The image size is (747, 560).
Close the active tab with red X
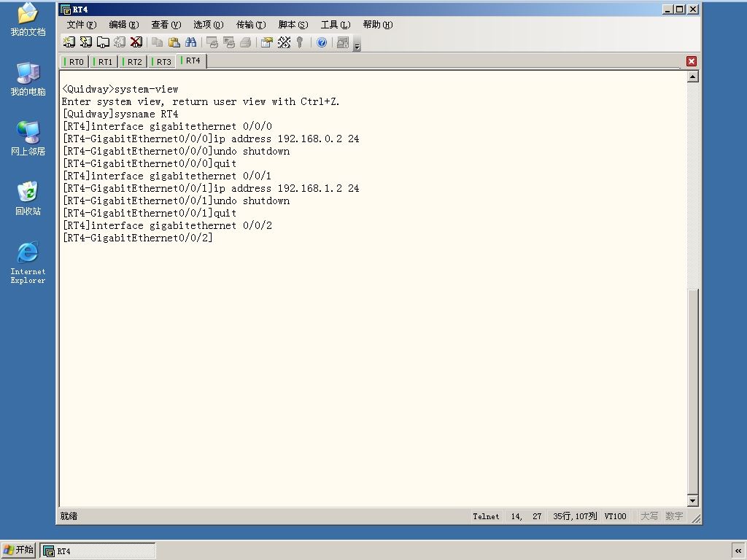pyautogui.click(x=692, y=61)
